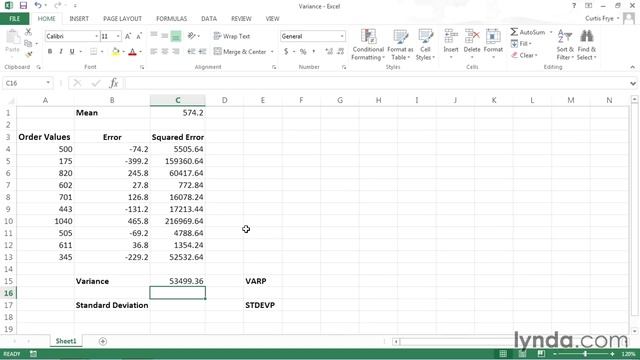
Task: Switch to the REVIEW tab
Action: (241, 19)
